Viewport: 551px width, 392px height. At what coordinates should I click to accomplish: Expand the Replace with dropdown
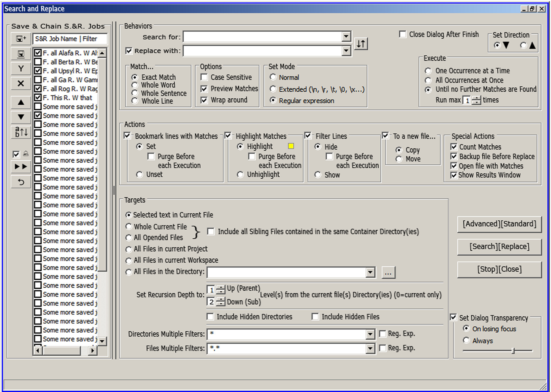tap(346, 51)
